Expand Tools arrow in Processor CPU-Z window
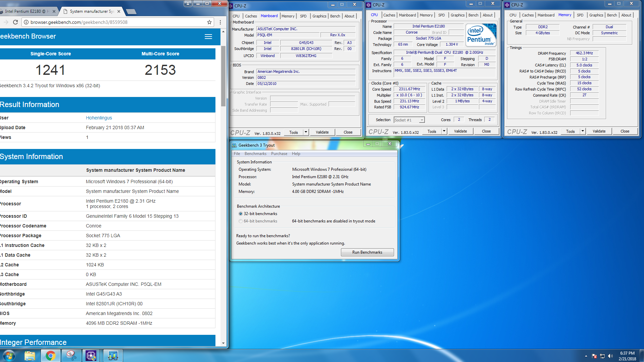 pyautogui.click(x=444, y=131)
